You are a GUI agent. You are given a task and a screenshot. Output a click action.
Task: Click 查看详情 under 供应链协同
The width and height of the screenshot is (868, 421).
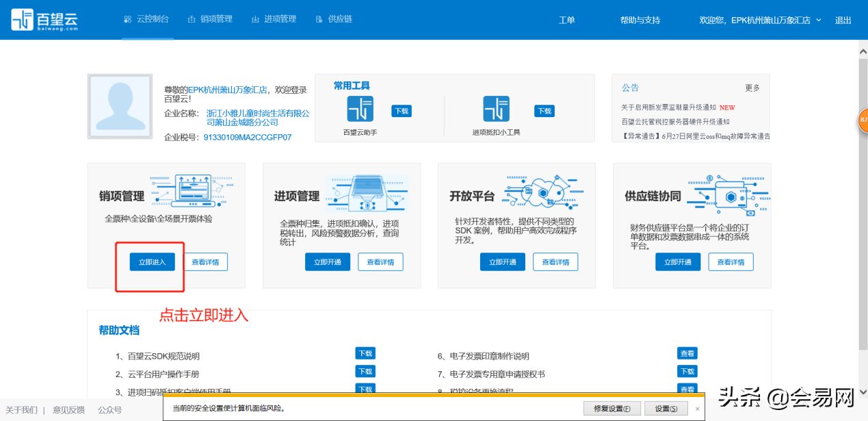coord(731,261)
